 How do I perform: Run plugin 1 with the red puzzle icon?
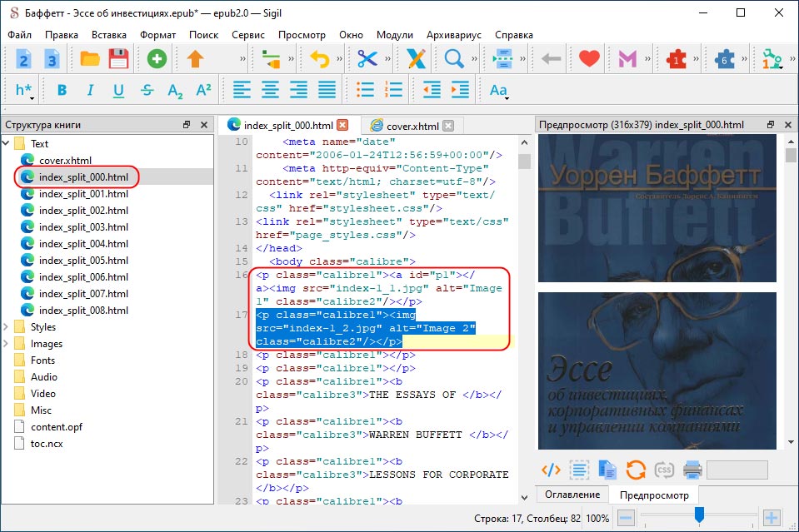point(677,59)
